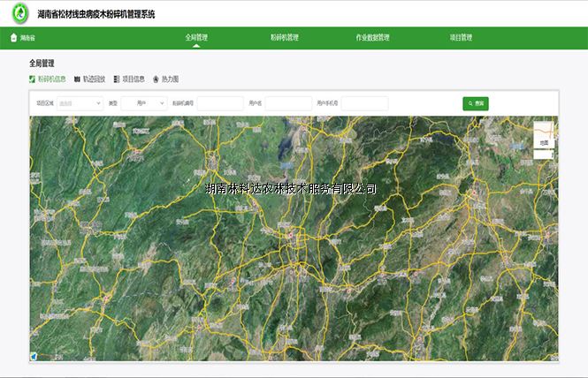Click the 轨迹回放 track playback icon
This screenshot has width=588, height=378.
[x=77, y=79]
